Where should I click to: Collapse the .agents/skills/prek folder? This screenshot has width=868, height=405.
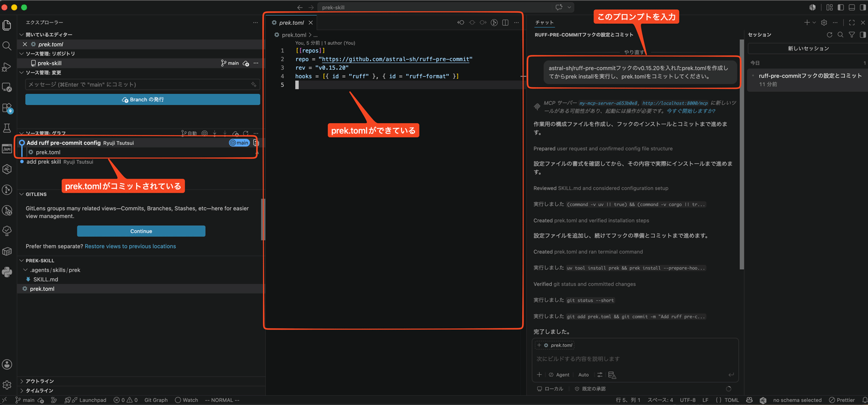pyautogui.click(x=25, y=270)
